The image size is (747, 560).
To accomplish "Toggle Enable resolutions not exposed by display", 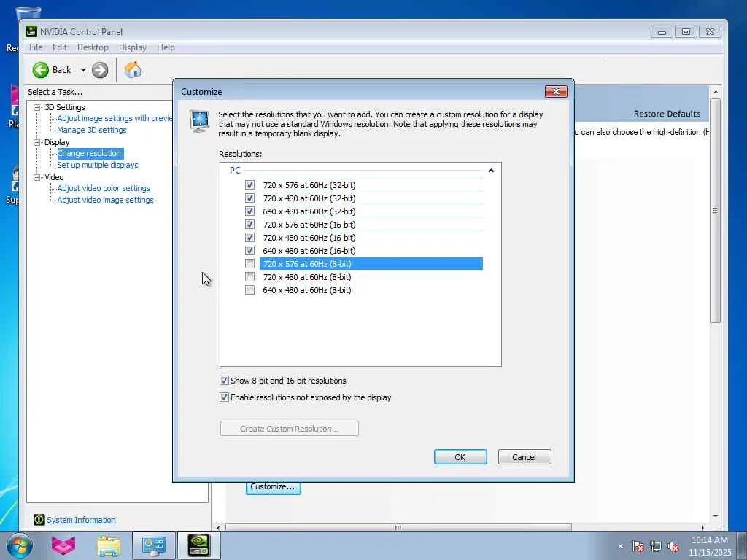I will point(224,397).
